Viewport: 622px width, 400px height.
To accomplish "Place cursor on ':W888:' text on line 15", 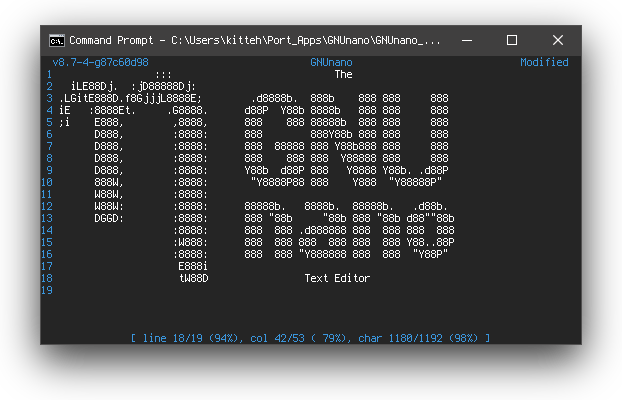I will pyautogui.click(x=190, y=242).
